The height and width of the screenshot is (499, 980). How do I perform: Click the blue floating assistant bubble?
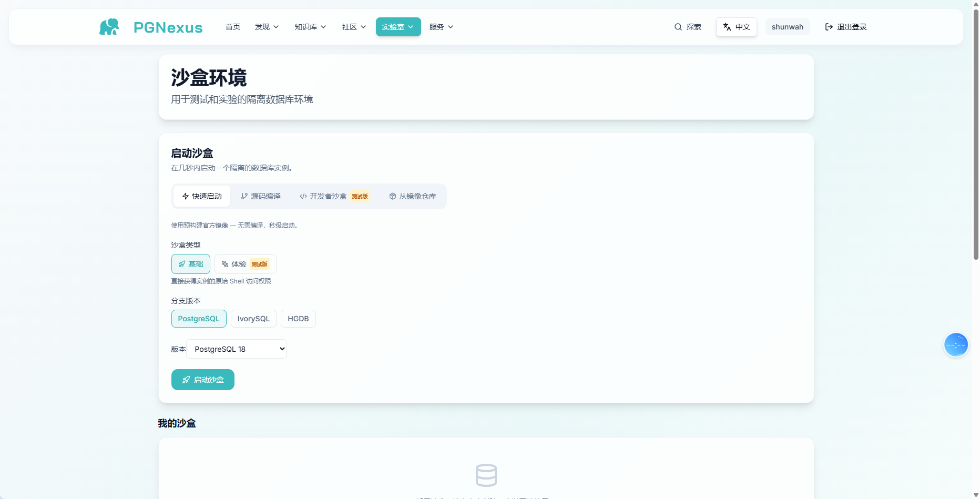956,345
